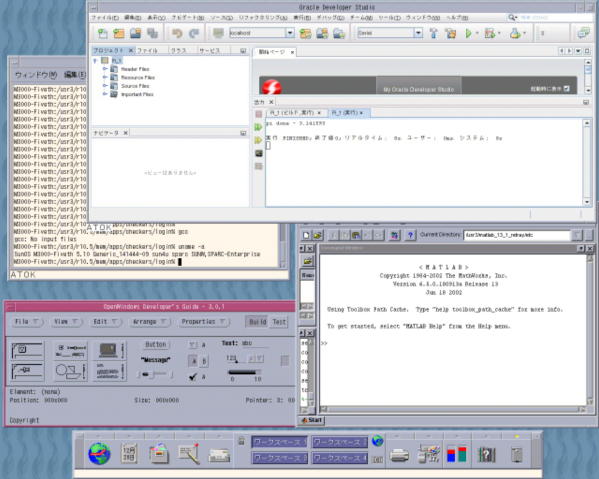Viewport: 599px width, 479px height.
Task: Select exclusive choice A in Developer's Guide palette
Action: point(194,361)
